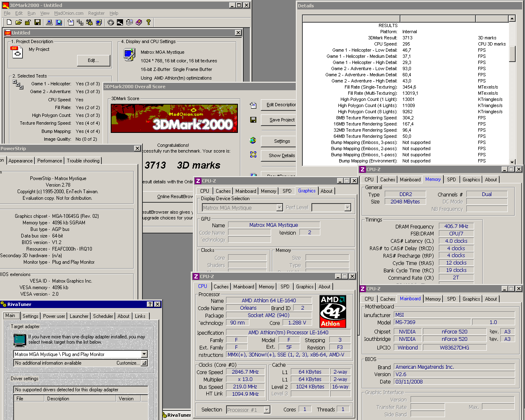
Task: Click the purple help book icon in toolbar
Action: pos(139,22)
